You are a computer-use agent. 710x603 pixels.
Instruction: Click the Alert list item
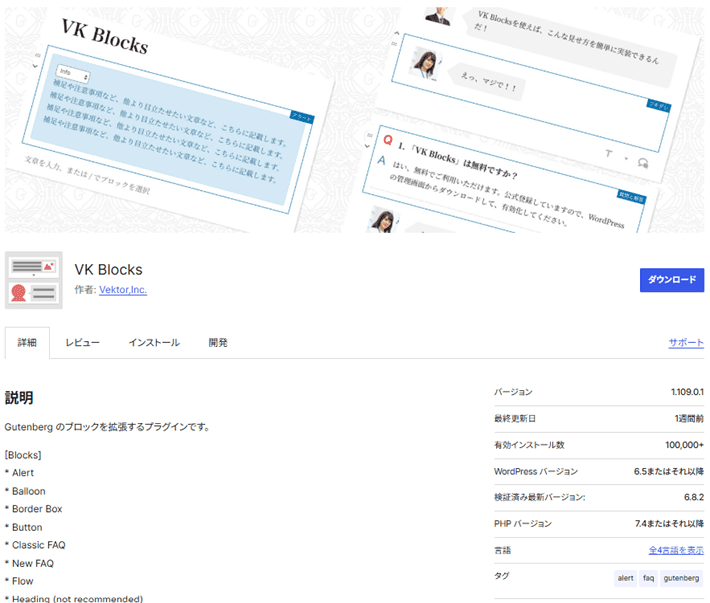pos(23,473)
